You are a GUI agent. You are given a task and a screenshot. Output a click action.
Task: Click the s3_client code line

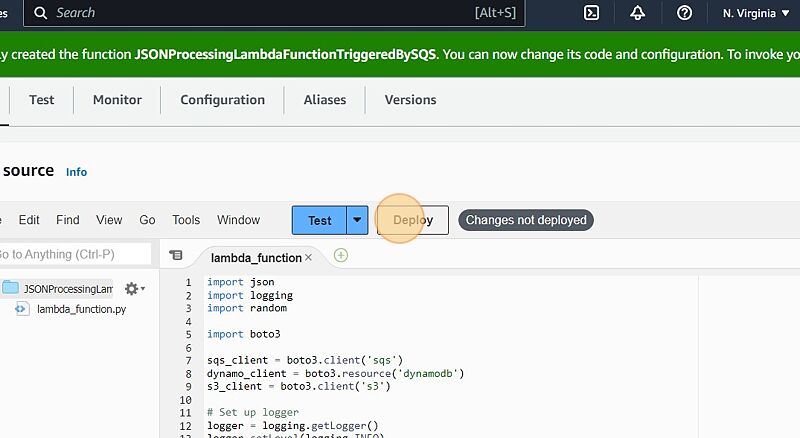(x=298, y=386)
